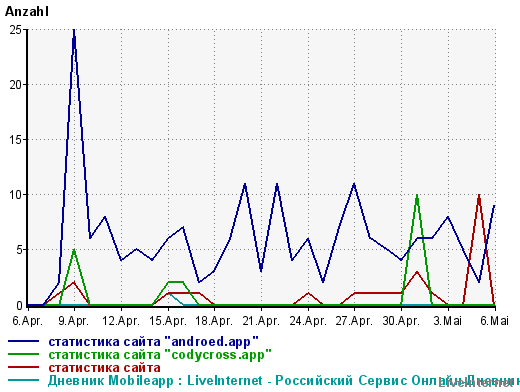This screenshot has height=392, width=520.
Task: Click the 21.Apr. x-axis date label
Action: (261, 321)
